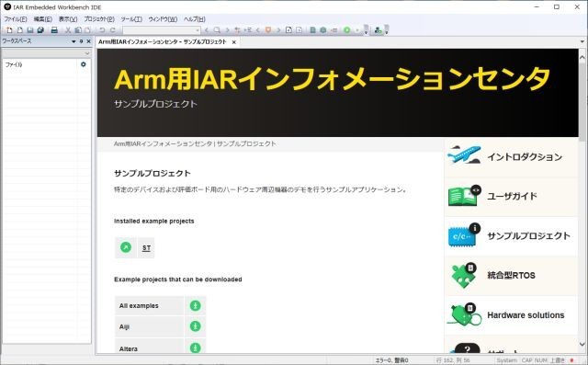Image resolution: width=588 pixels, height=365 pixels.
Task: Click the Make build icon in toolbar
Action: point(323,30)
